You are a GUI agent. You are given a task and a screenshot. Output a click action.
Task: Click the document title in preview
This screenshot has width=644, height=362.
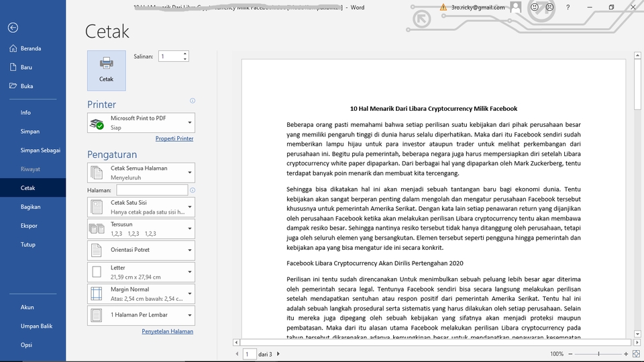click(433, 109)
